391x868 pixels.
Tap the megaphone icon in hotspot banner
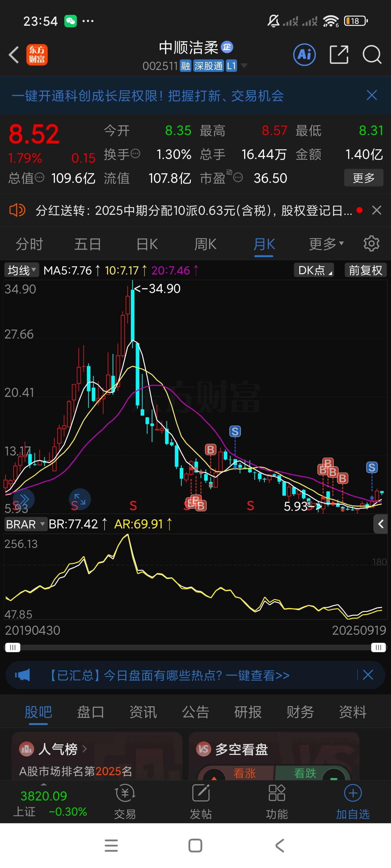pos(22,675)
